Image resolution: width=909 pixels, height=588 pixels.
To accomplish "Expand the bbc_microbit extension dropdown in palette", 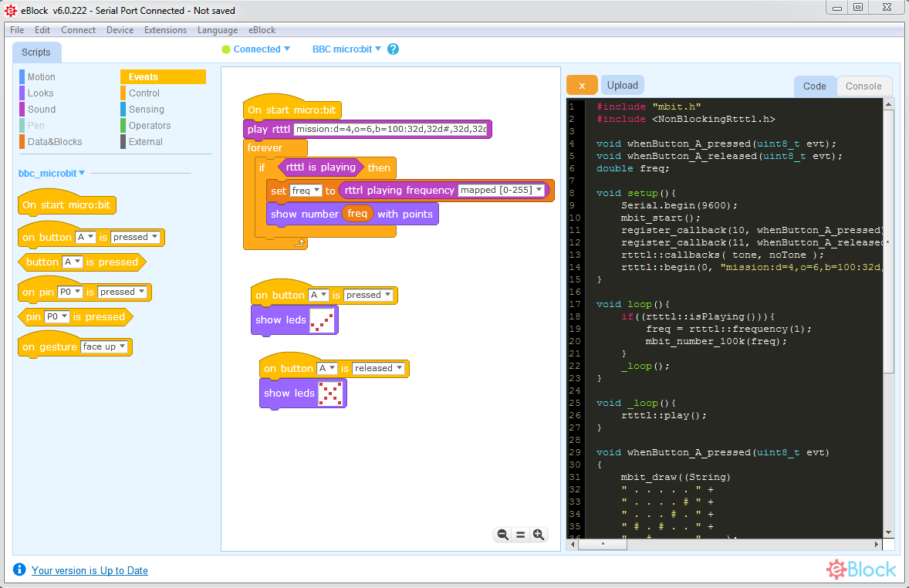I will (52, 174).
